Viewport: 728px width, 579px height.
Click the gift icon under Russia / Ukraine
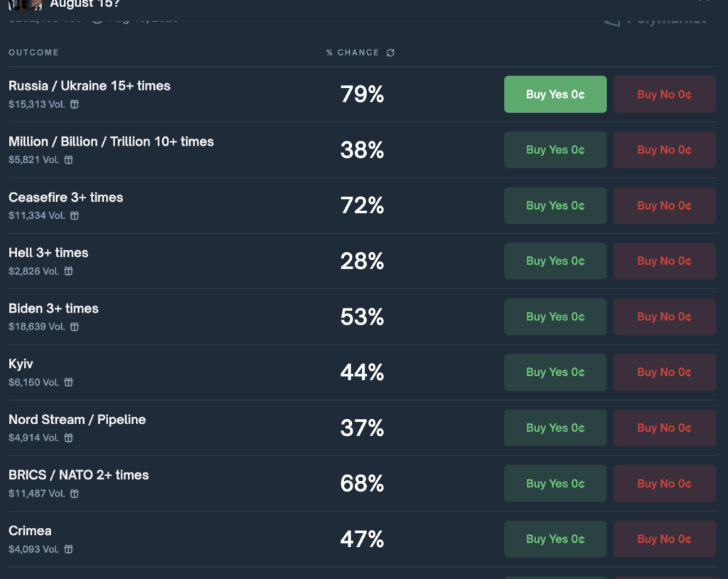point(74,104)
